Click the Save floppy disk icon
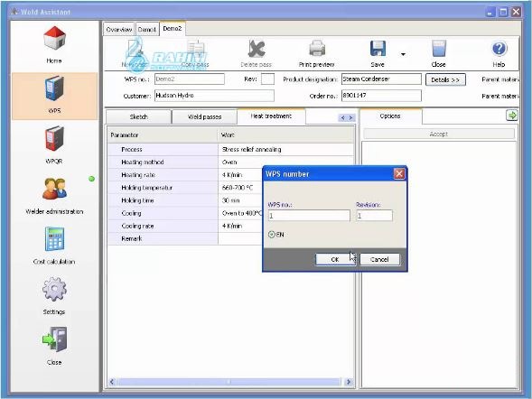 [378, 49]
